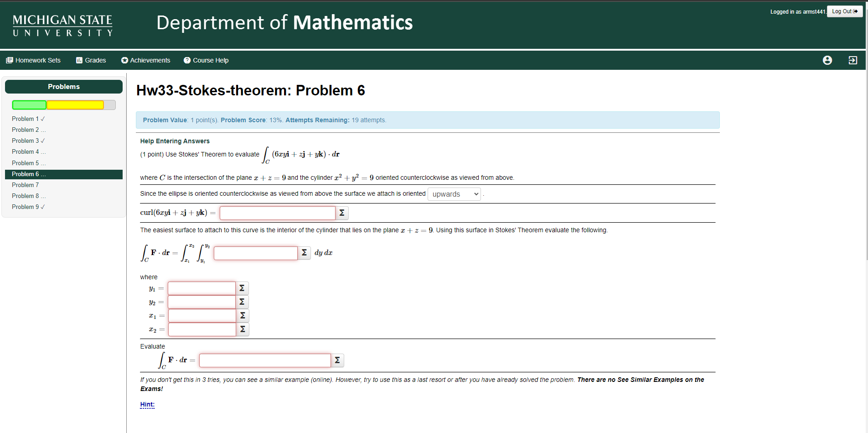Open the user account profile icon
Image resolution: width=868 pixels, height=433 pixels.
tap(827, 60)
